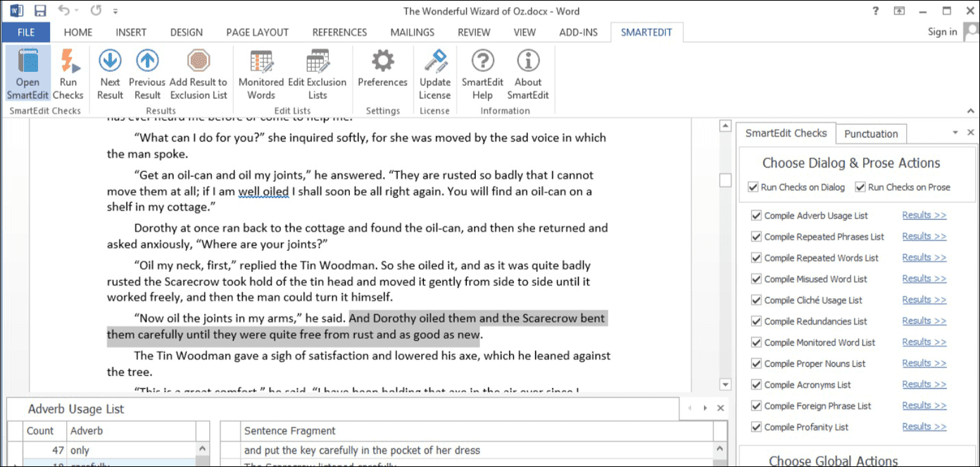This screenshot has width=980, height=467.
Task: Select adverb row "only" with count 47
Action: (x=109, y=450)
